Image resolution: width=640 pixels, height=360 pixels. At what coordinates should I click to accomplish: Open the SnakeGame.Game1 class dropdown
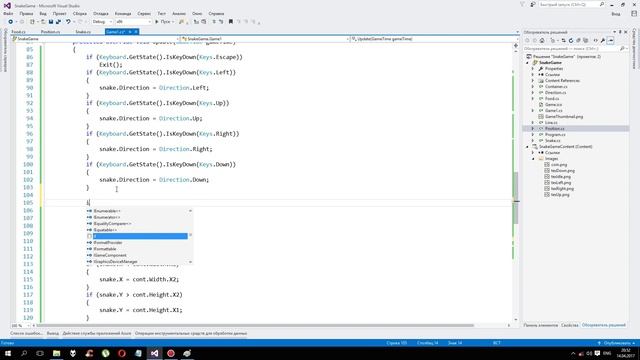(x=265, y=39)
